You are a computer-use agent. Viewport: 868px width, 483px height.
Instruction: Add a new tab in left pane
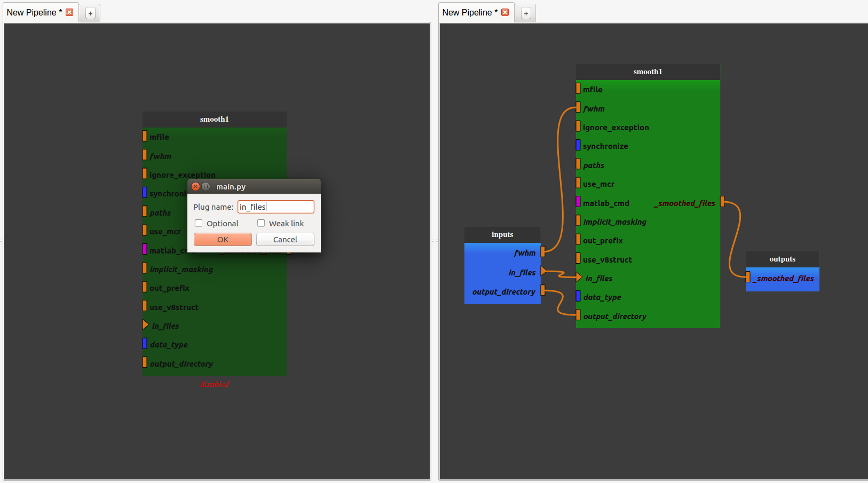tap(90, 13)
